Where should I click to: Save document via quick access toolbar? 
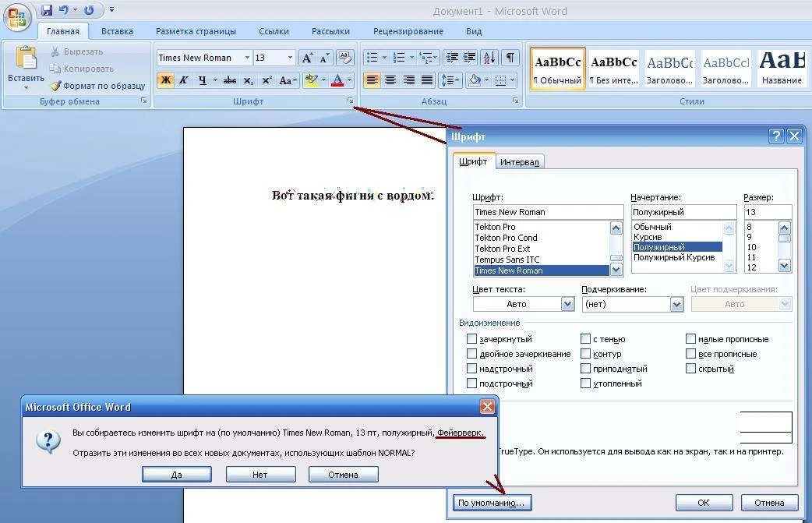[47, 10]
